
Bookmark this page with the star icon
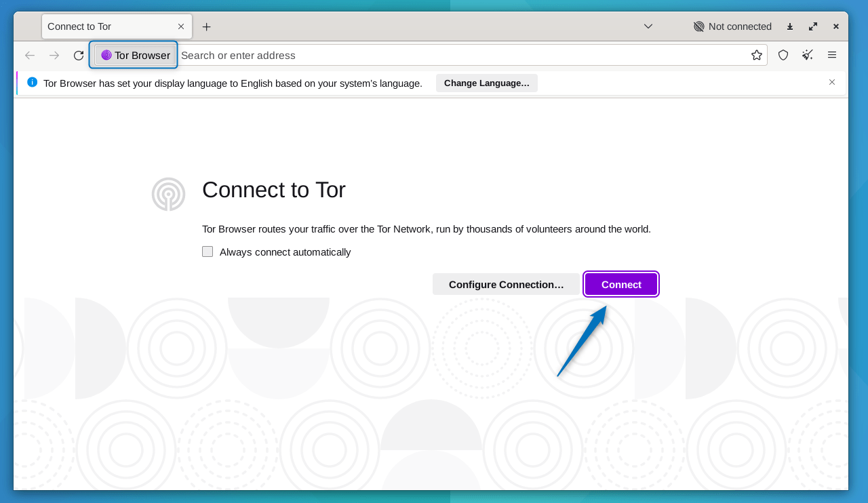click(756, 55)
